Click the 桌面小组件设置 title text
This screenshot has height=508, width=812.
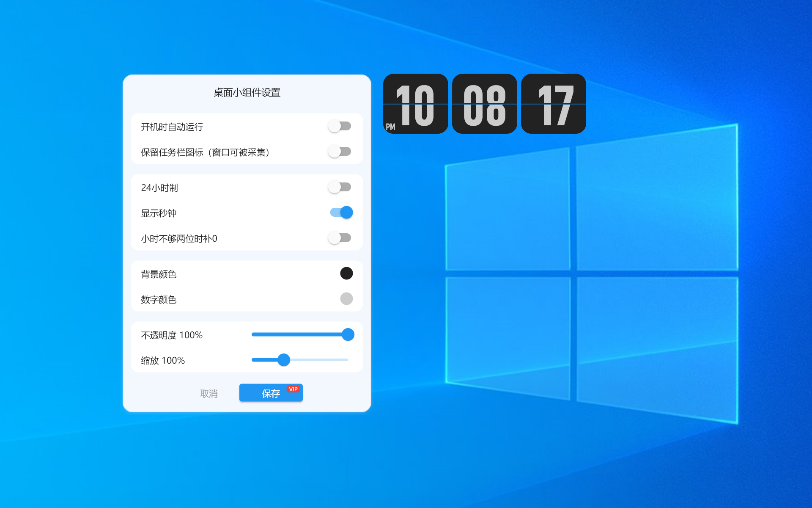click(247, 93)
